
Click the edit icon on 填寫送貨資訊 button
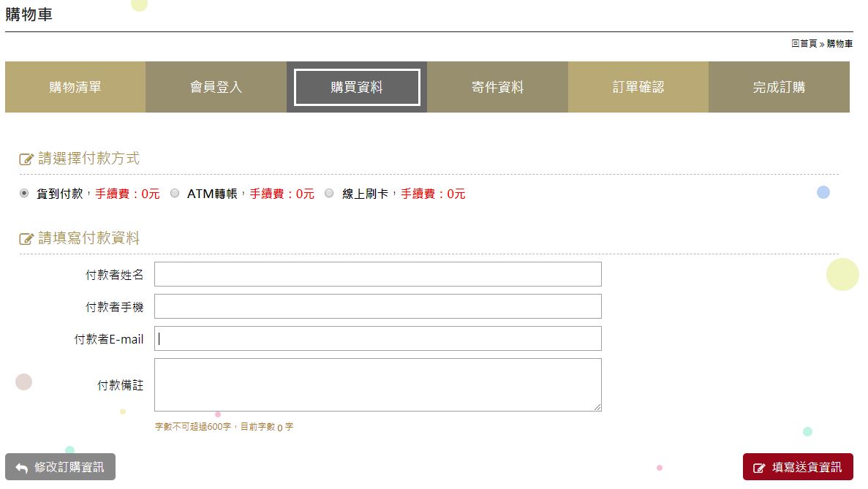pyautogui.click(x=759, y=468)
